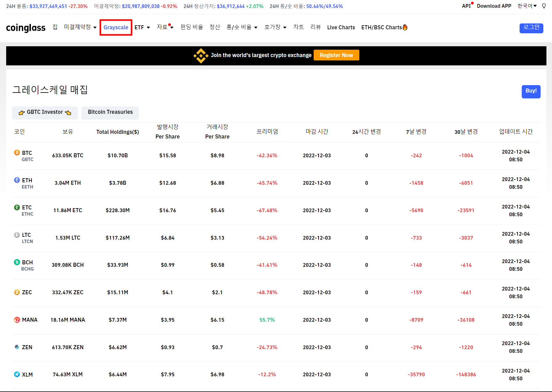The image size is (552, 392).
Task: Click the Litecoin icon in LTC row
Action: pos(17,235)
